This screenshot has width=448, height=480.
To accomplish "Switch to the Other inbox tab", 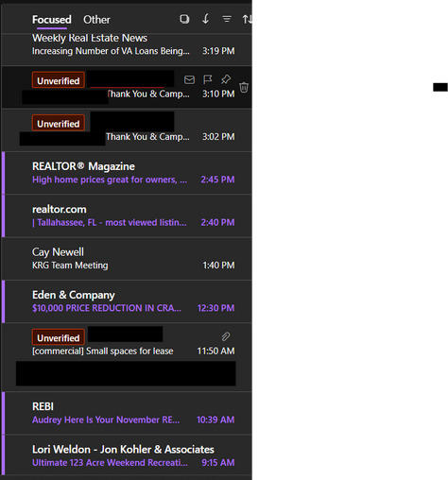I will pyautogui.click(x=96, y=20).
